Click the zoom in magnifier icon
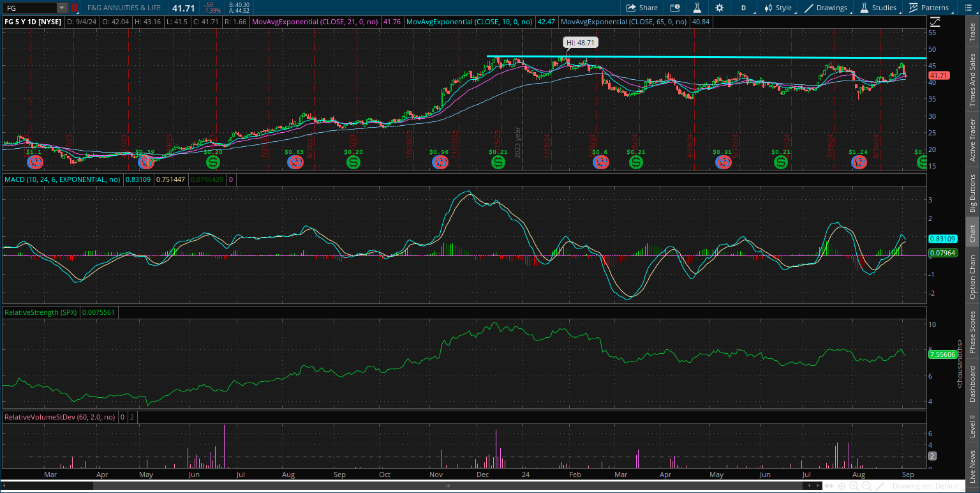 854,486
